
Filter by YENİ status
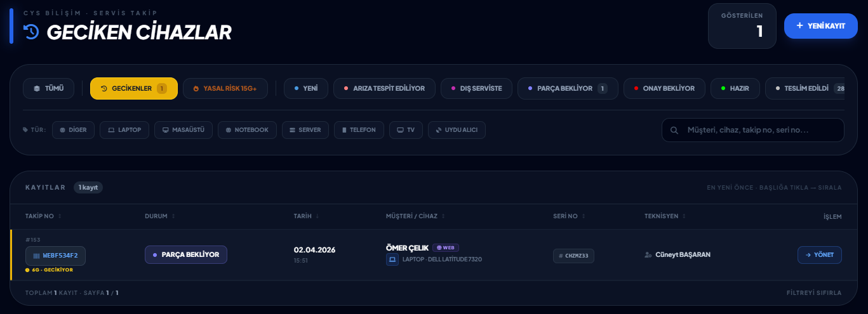coord(305,88)
